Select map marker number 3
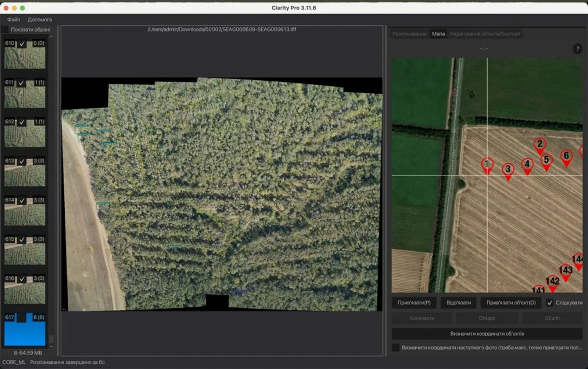The width and height of the screenshot is (588, 369). coord(508,169)
